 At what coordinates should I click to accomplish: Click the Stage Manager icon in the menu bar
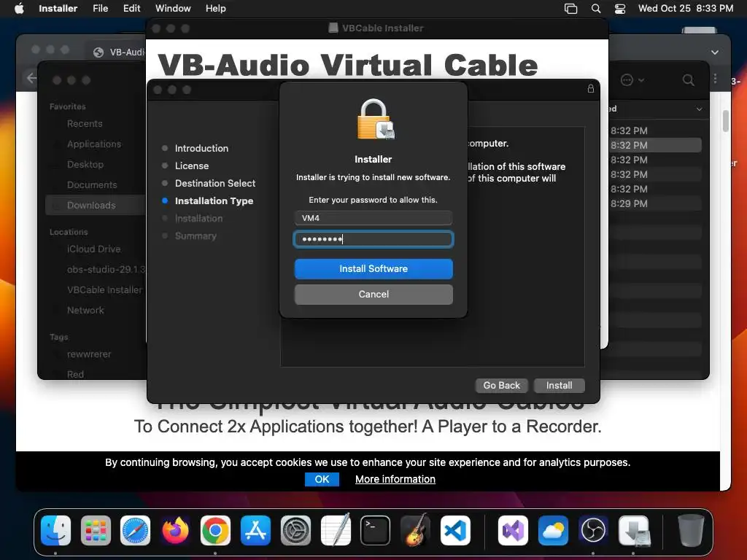pyautogui.click(x=570, y=8)
